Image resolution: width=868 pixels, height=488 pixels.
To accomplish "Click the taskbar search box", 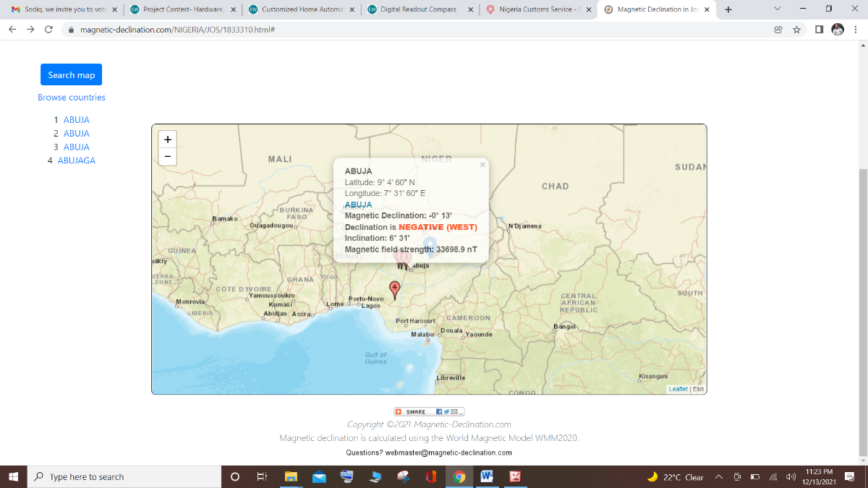I will [124, 476].
